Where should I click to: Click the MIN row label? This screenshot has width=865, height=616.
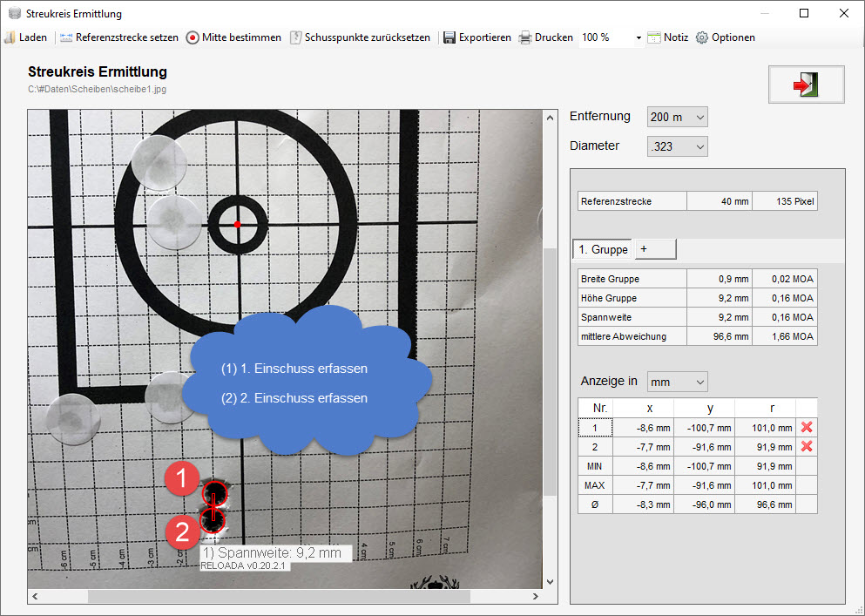[x=595, y=466]
